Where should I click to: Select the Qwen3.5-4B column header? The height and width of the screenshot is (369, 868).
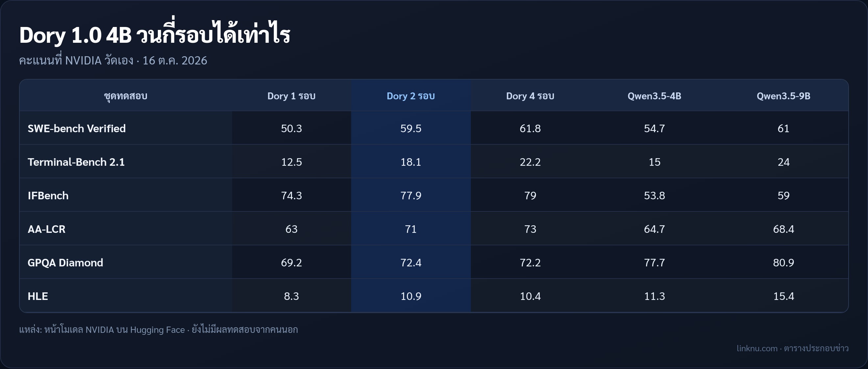click(654, 96)
